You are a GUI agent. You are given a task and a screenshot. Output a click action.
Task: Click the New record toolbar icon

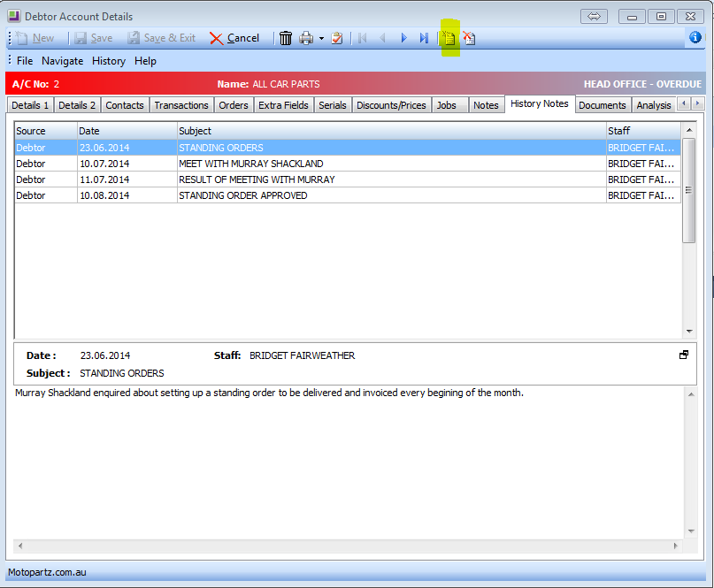click(21, 38)
